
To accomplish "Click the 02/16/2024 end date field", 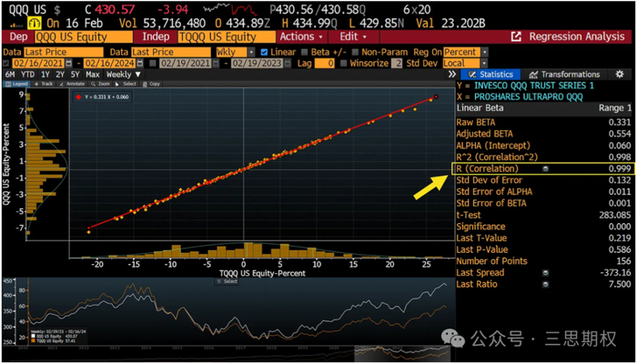I will point(110,64).
